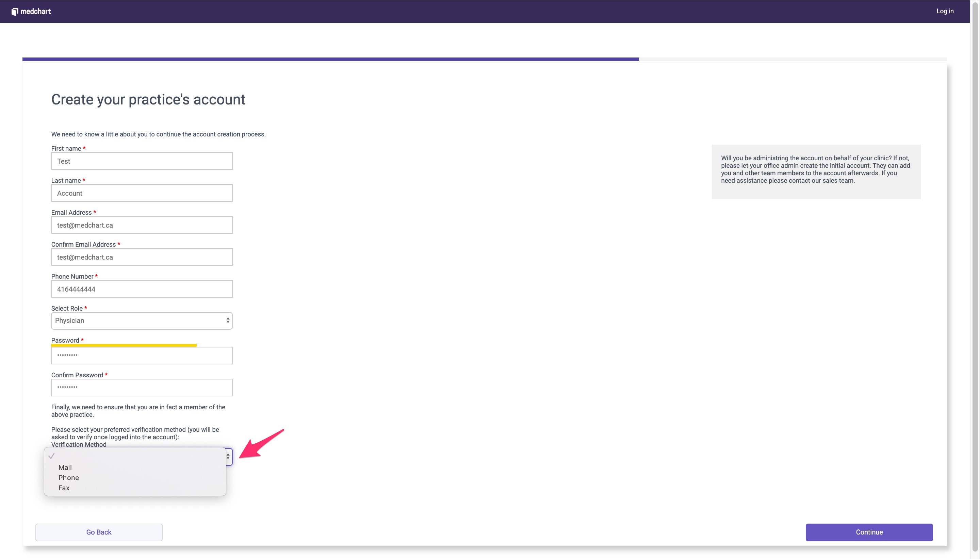Focus the Email Address field

(142, 225)
